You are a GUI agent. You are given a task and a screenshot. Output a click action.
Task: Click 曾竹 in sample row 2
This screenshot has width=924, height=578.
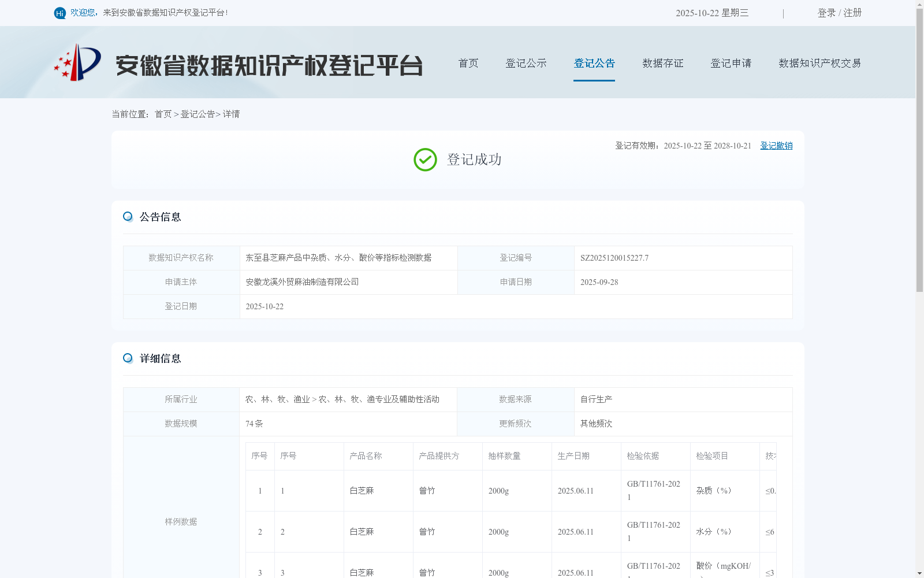pyautogui.click(x=427, y=532)
